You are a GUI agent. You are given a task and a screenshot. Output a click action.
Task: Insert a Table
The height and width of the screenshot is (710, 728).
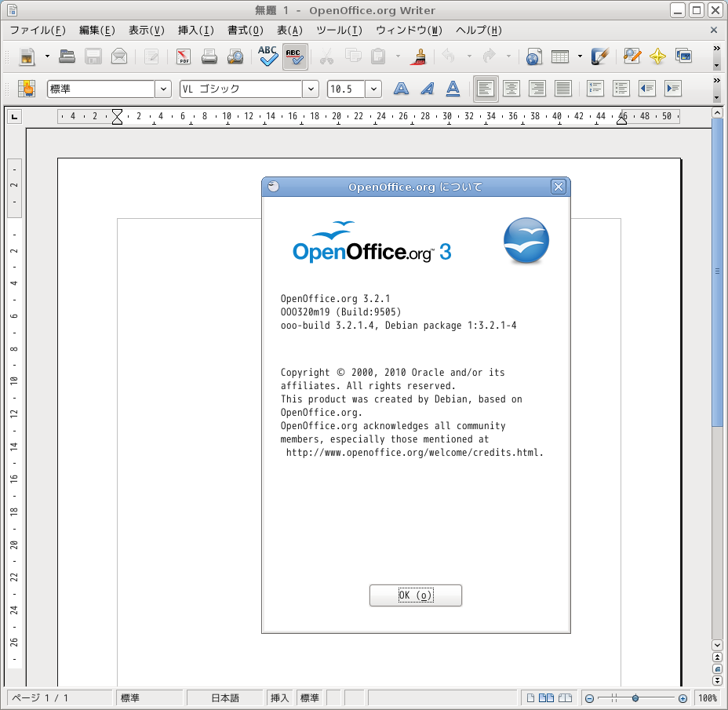pyautogui.click(x=560, y=56)
